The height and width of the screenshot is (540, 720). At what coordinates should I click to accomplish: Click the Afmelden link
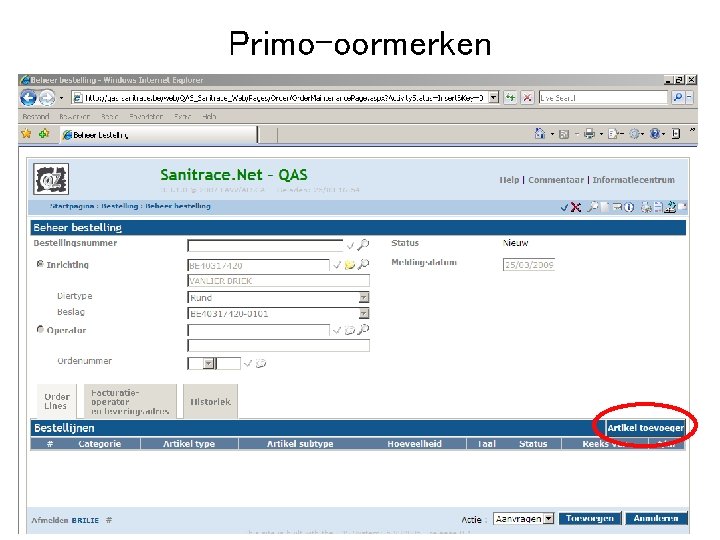point(50,520)
